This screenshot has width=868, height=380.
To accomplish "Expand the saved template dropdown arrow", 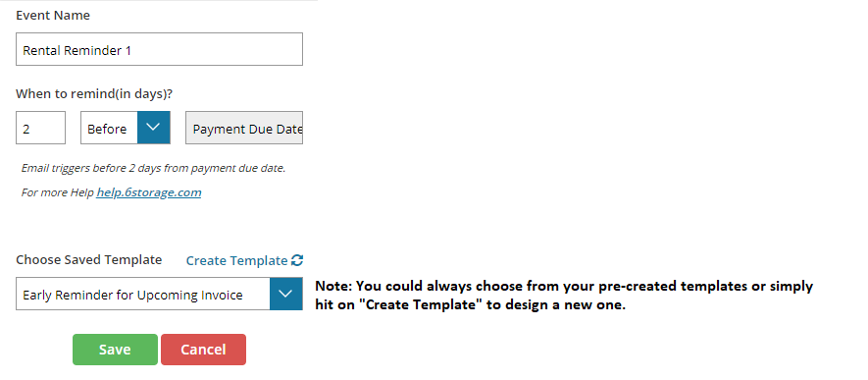I will (x=285, y=294).
